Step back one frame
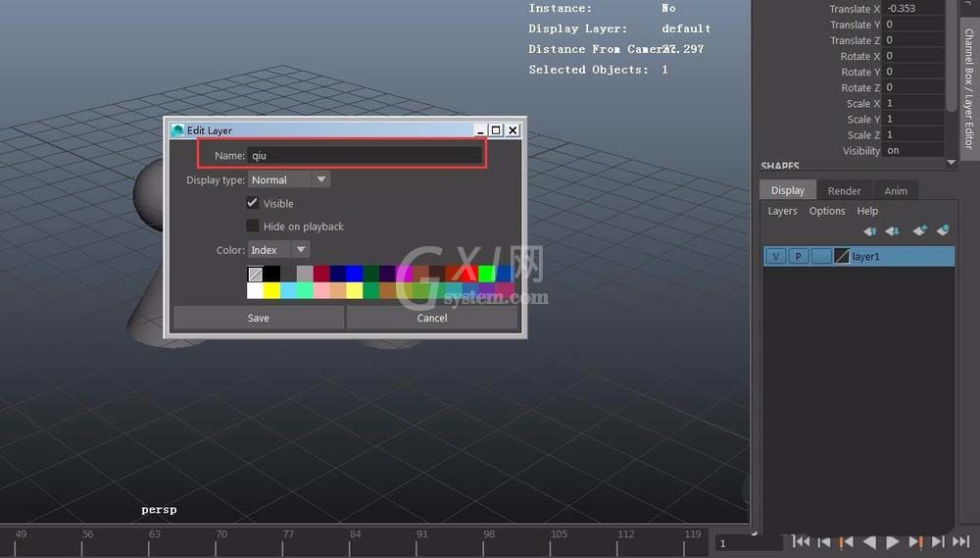Image resolution: width=980 pixels, height=558 pixels. click(824, 541)
